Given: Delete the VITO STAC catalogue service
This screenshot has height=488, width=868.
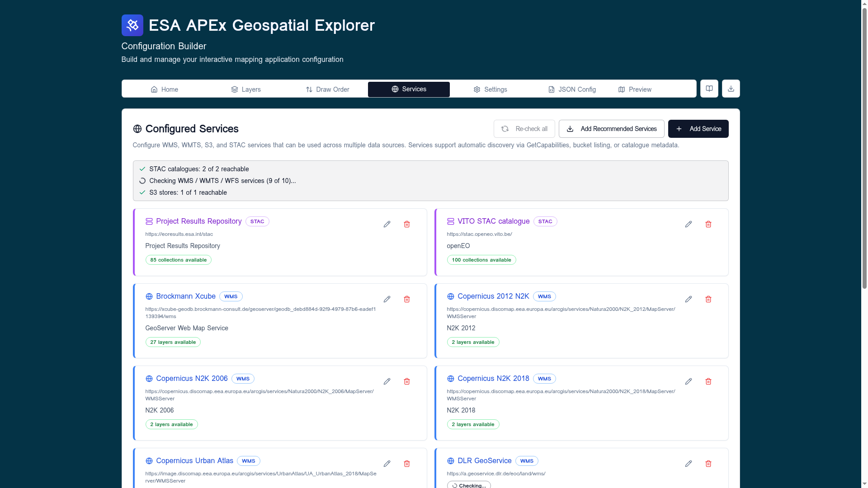Looking at the screenshot, I should (x=708, y=225).
